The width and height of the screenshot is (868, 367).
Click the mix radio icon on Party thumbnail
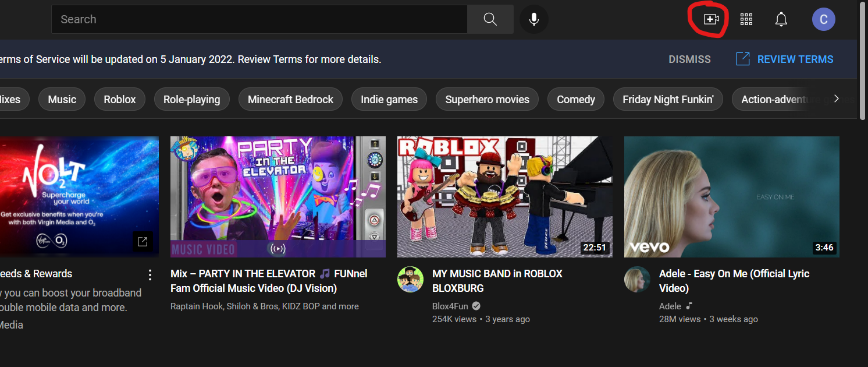[278, 248]
